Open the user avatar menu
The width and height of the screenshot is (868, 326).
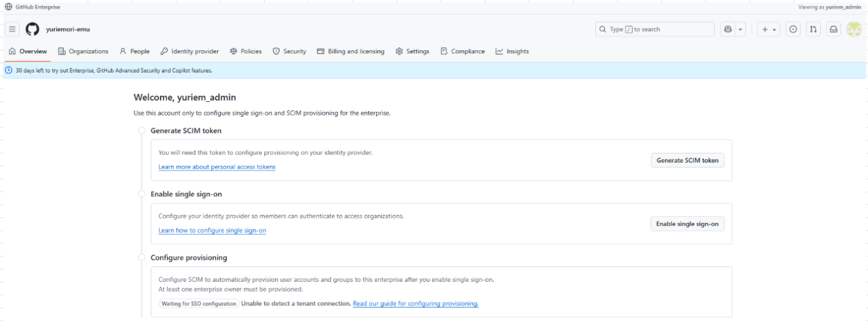pos(854,29)
